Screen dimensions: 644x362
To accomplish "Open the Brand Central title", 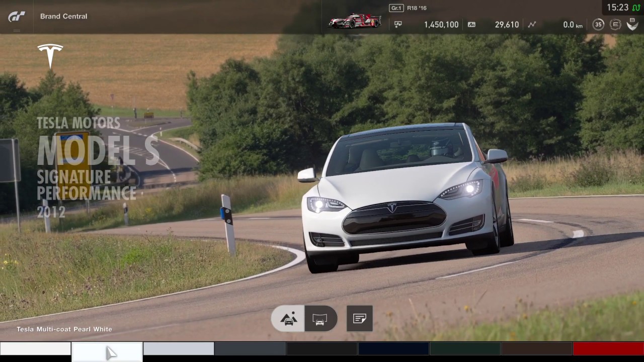I will coord(63,16).
